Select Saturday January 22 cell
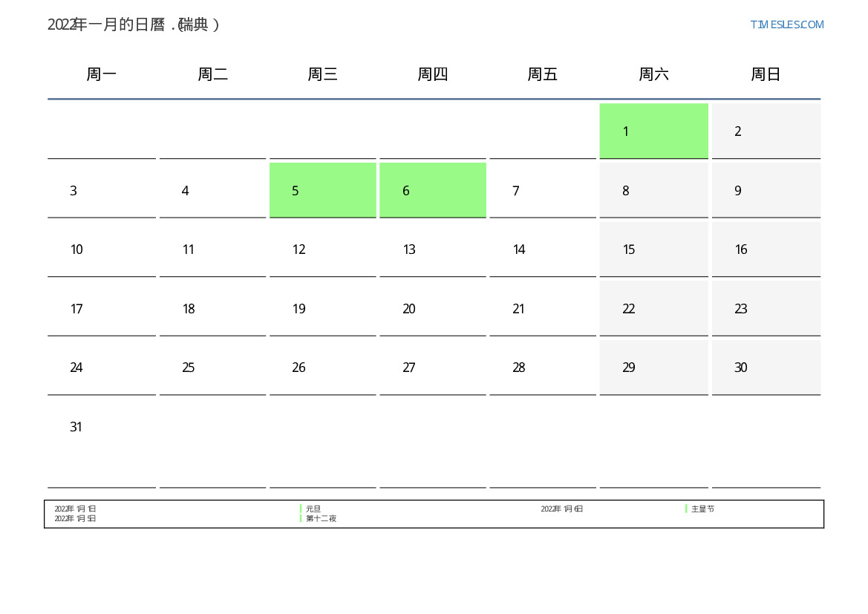 click(x=653, y=309)
